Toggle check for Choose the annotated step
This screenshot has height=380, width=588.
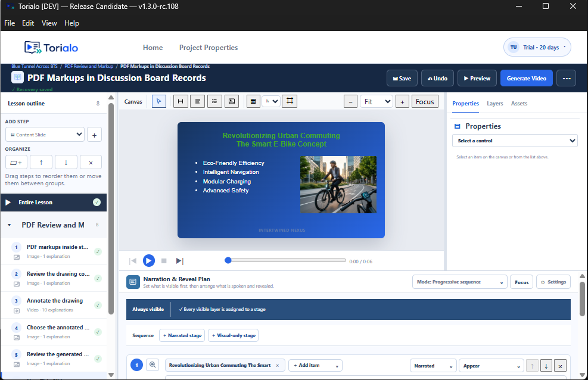pos(98,332)
